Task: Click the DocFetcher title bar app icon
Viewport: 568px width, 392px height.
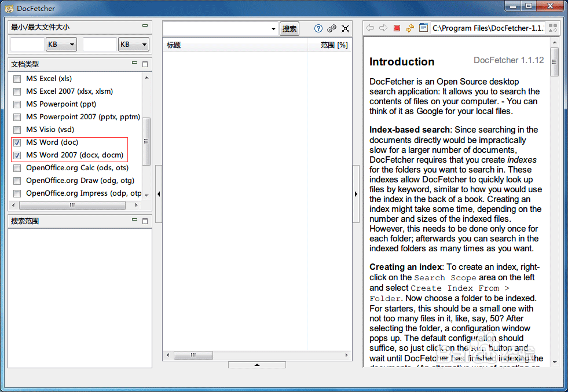Action: [x=9, y=8]
